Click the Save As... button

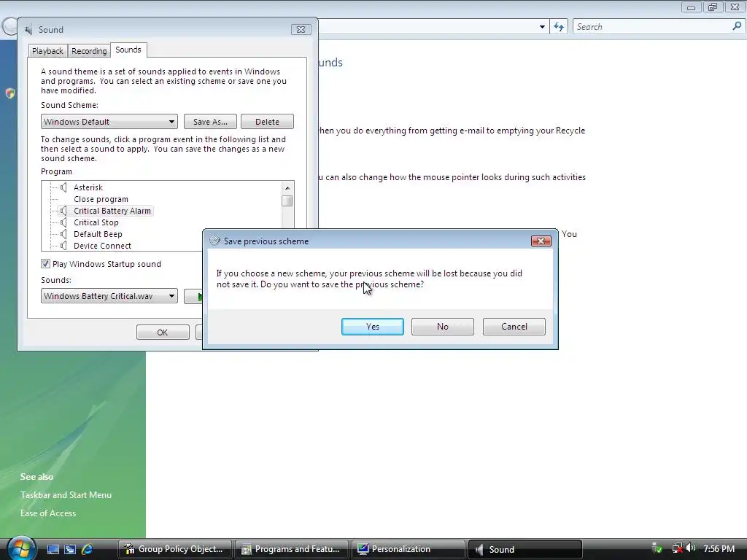click(x=211, y=122)
